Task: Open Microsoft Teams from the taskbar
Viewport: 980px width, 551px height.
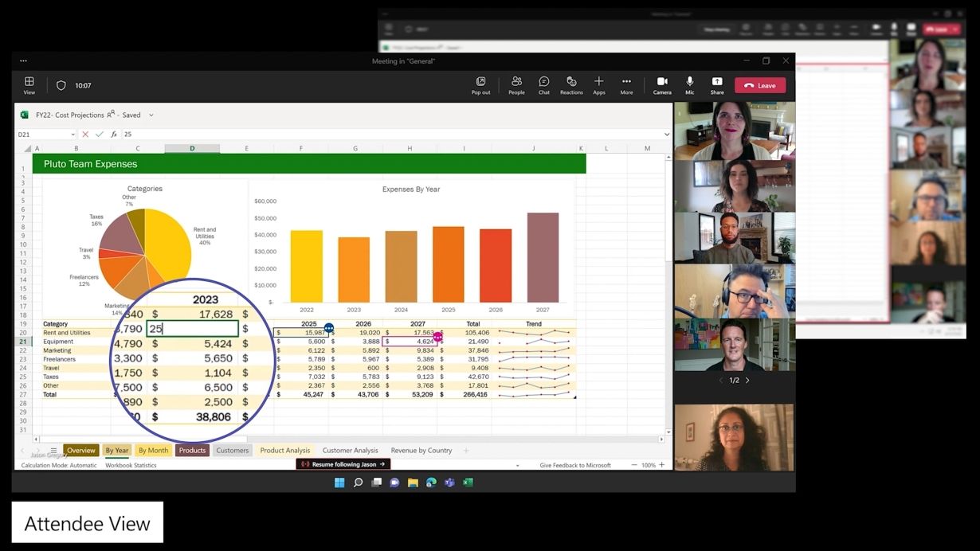Action: (449, 482)
